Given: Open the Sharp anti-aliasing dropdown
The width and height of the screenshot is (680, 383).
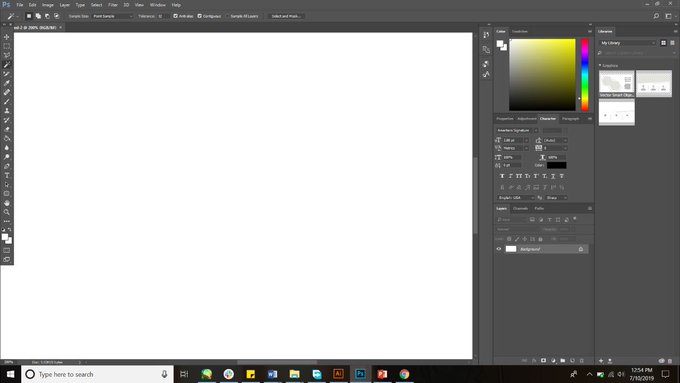Looking at the screenshot, I should click(x=556, y=198).
